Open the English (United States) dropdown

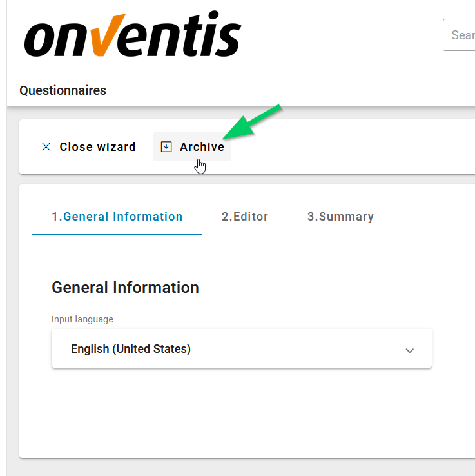click(241, 349)
